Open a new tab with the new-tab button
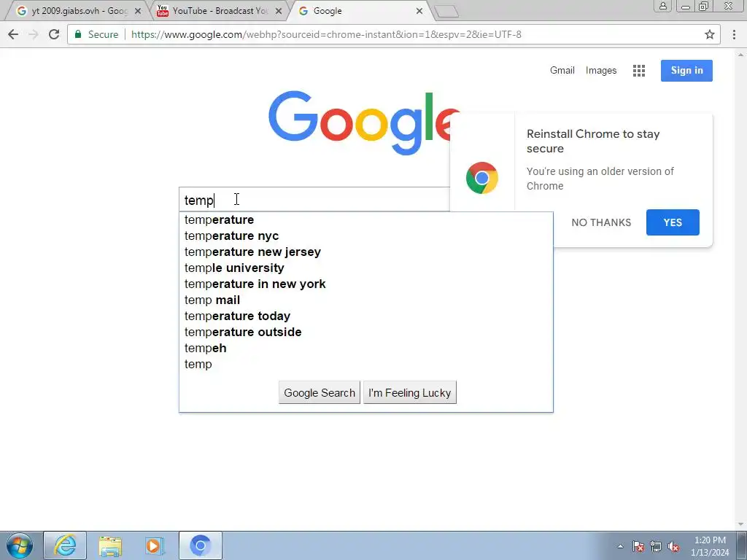 coord(447,12)
